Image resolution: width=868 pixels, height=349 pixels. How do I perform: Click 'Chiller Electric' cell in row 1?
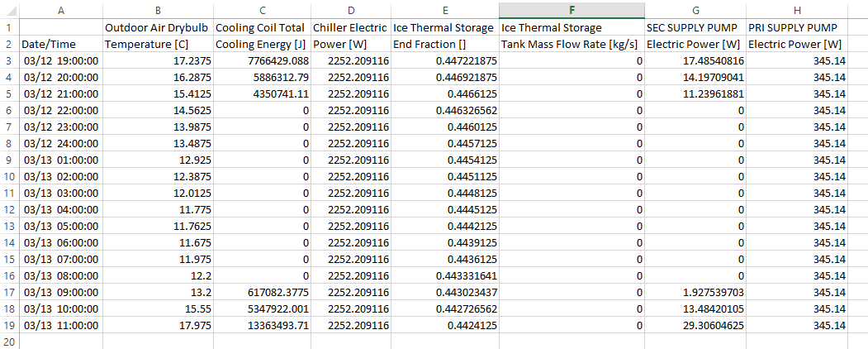click(350, 27)
